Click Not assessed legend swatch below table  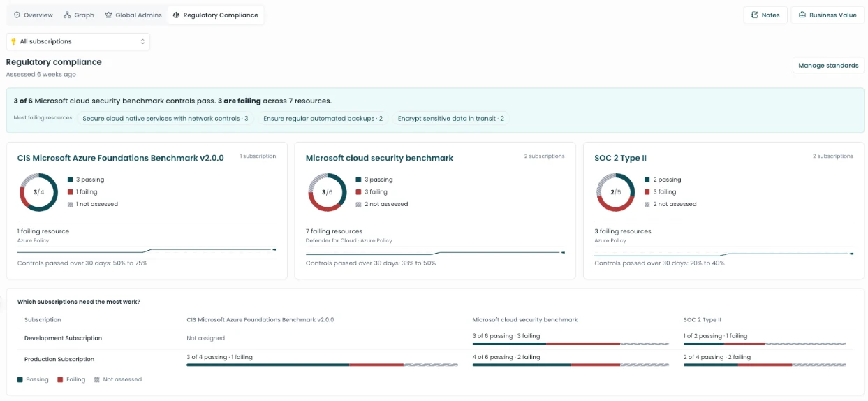(97, 379)
